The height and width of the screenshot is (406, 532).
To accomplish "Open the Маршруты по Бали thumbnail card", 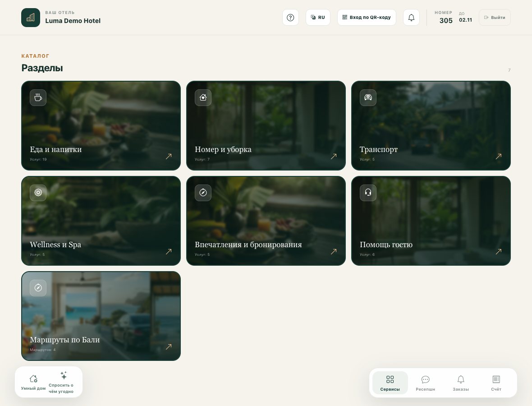I will (101, 316).
